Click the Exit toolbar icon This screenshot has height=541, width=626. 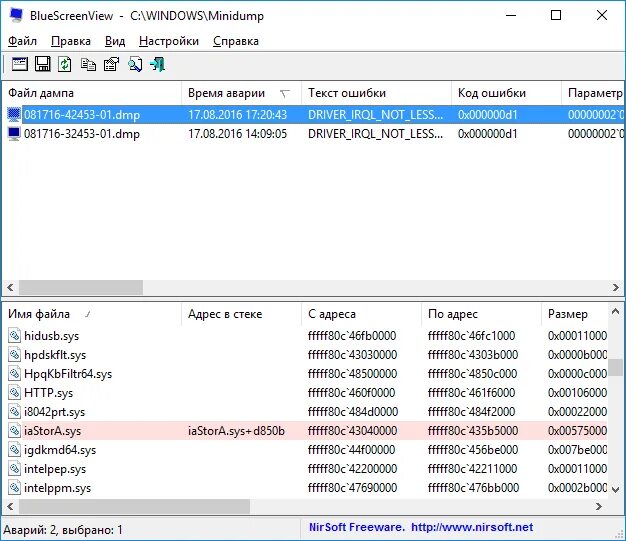157,64
